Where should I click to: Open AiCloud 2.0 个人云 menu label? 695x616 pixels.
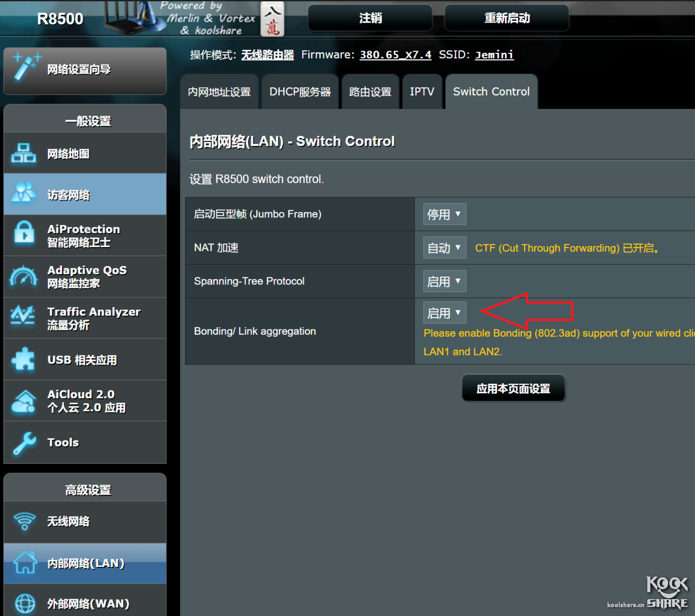pos(86,401)
